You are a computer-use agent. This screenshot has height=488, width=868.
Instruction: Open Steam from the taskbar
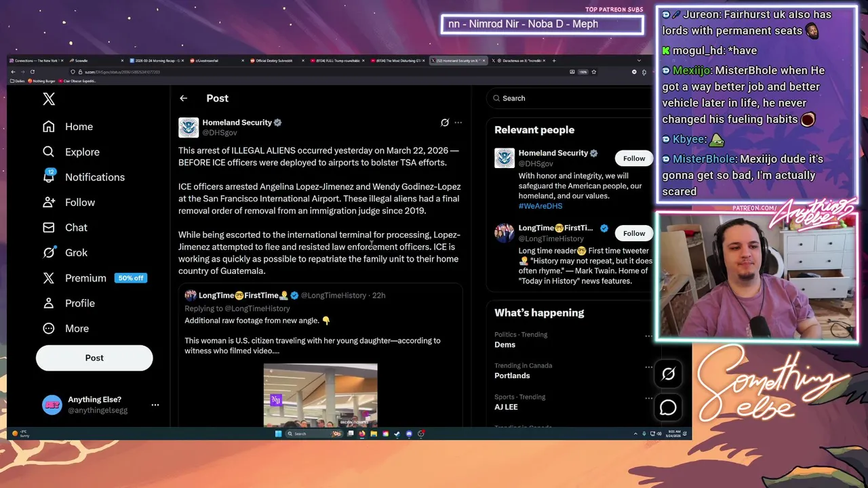[397, 434]
